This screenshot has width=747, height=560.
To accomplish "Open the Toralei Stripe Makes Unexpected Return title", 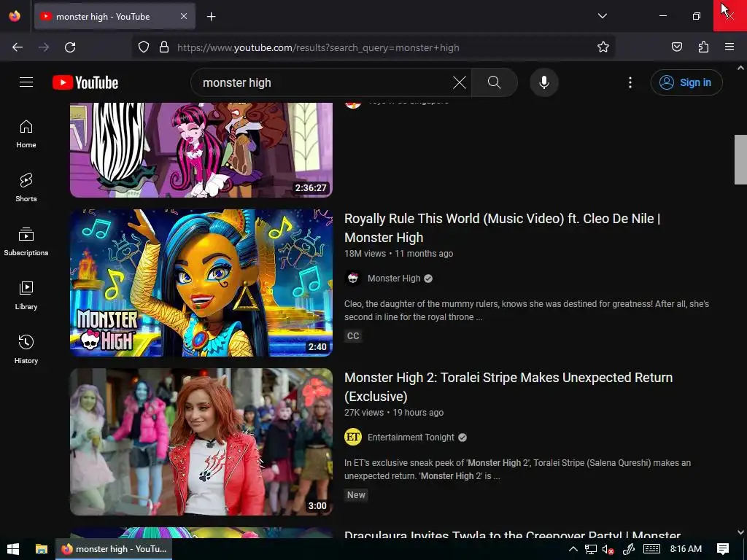I will [508, 386].
